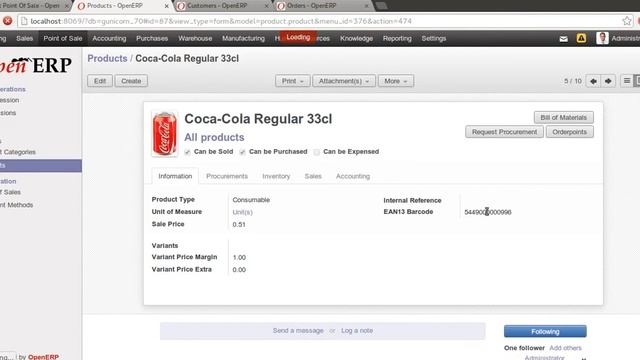Image resolution: width=640 pixels, height=360 pixels.
Task: Click the yellow warning alert icon
Action: tap(581, 38)
